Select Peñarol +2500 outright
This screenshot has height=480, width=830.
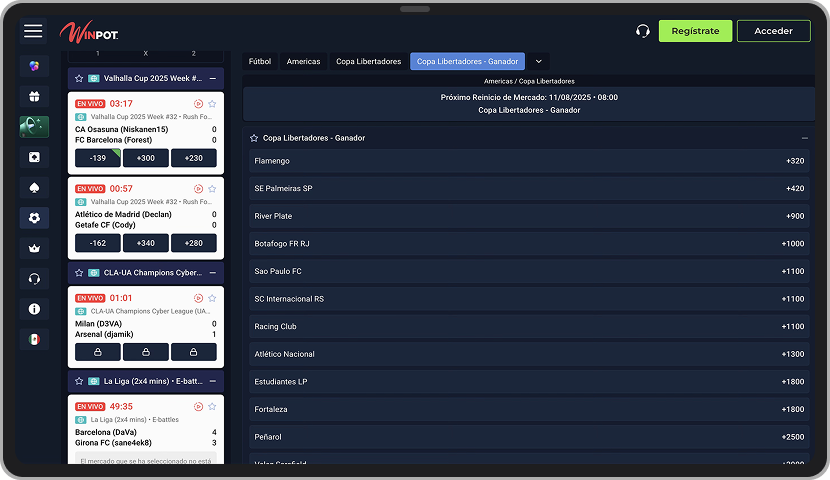pyautogui.click(x=529, y=437)
